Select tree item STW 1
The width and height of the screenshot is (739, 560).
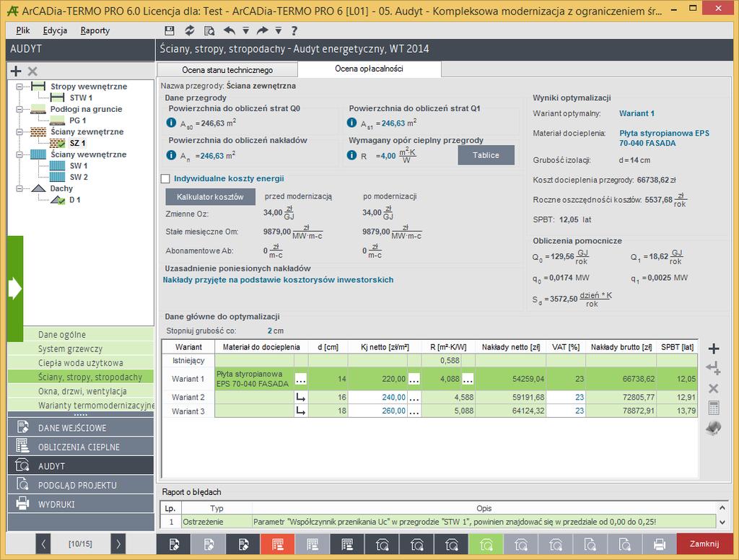(x=81, y=98)
